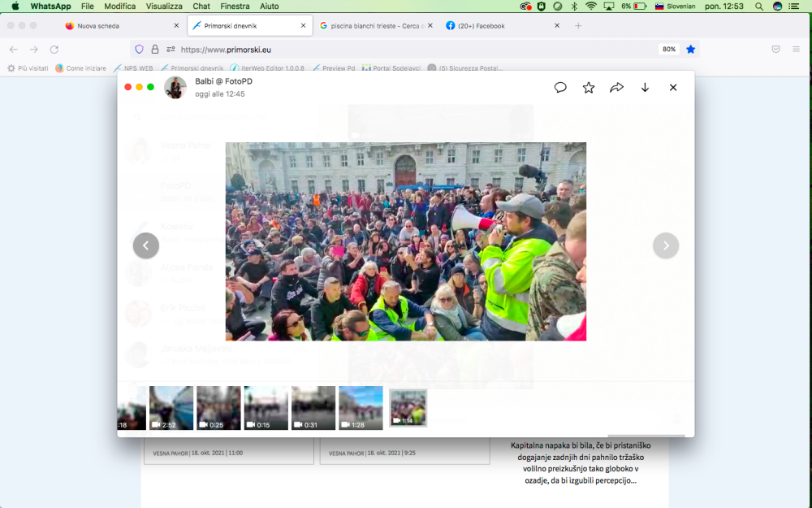Image resolution: width=812 pixels, height=508 pixels.
Task: Choose the 1:28 video thumbnail
Action: (x=361, y=408)
